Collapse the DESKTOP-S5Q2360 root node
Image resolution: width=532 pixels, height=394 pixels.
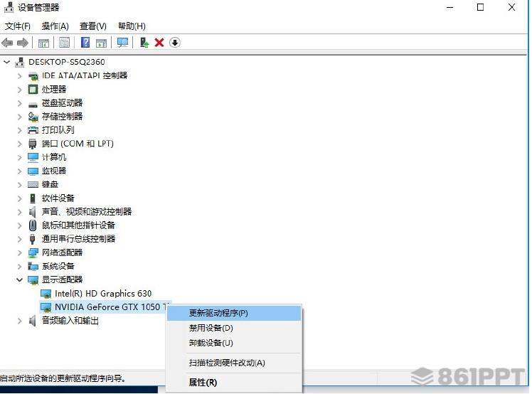[6, 62]
